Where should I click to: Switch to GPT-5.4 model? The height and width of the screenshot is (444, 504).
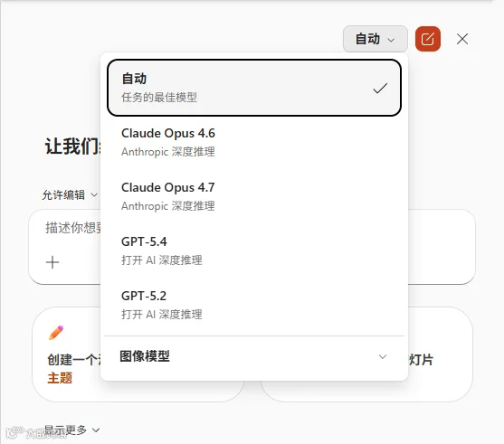click(x=254, y=250)
